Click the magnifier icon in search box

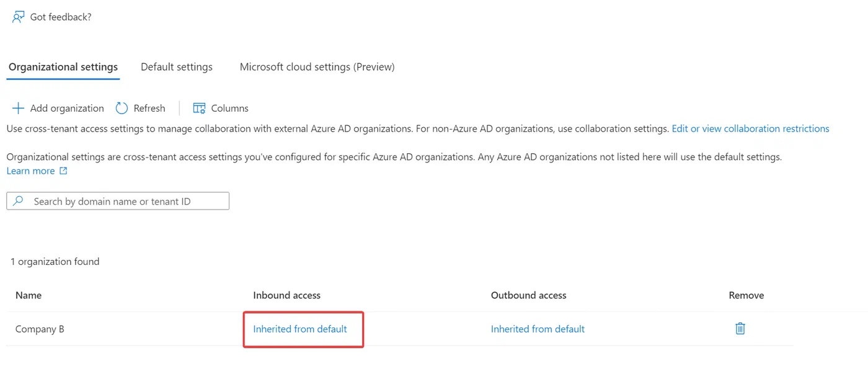click(19, 201)
